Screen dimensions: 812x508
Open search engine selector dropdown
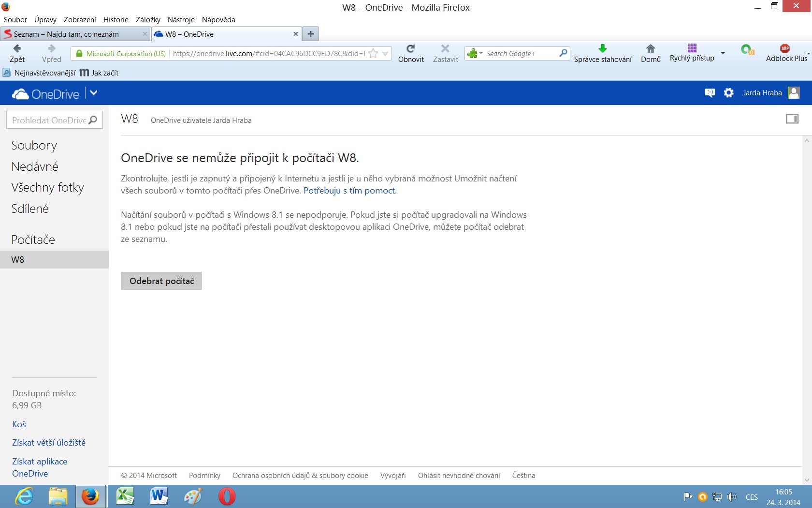[475, 53]
